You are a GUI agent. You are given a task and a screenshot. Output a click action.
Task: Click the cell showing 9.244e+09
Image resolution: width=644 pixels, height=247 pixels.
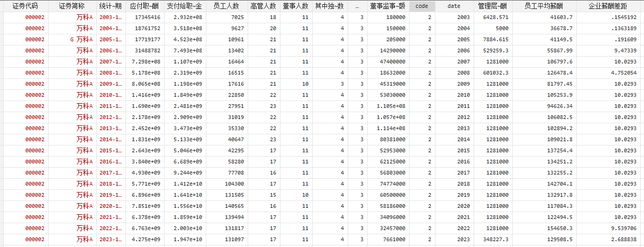point(184,173)
